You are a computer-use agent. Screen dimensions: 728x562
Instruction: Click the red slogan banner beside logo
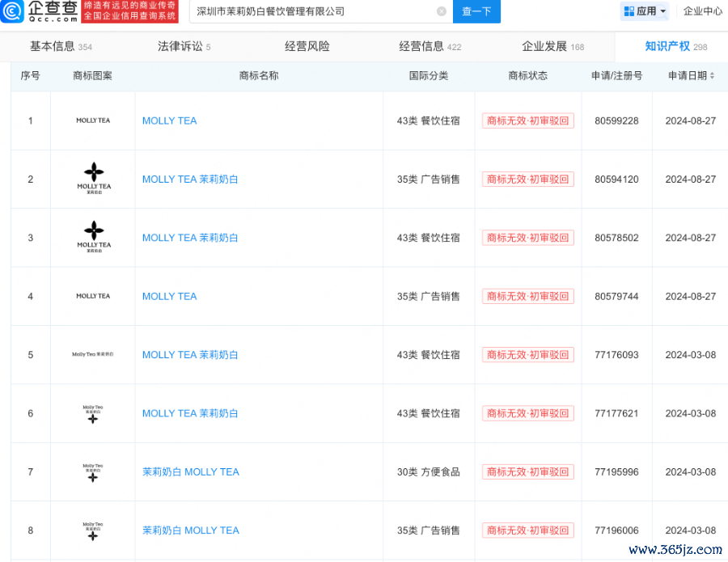pyautogui.click(x=129, y=11)
